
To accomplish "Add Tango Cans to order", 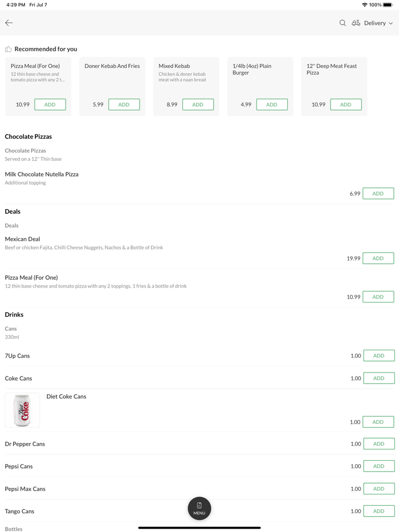I will pos(378,511).
